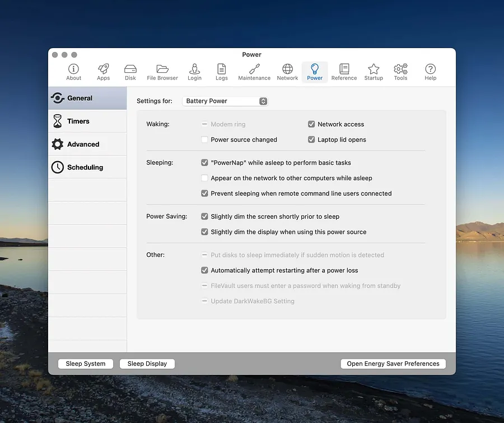The height and width of the screenshot is (423, 504).
Task: Select the File Browser folder icon
Action: click(162, 72)
